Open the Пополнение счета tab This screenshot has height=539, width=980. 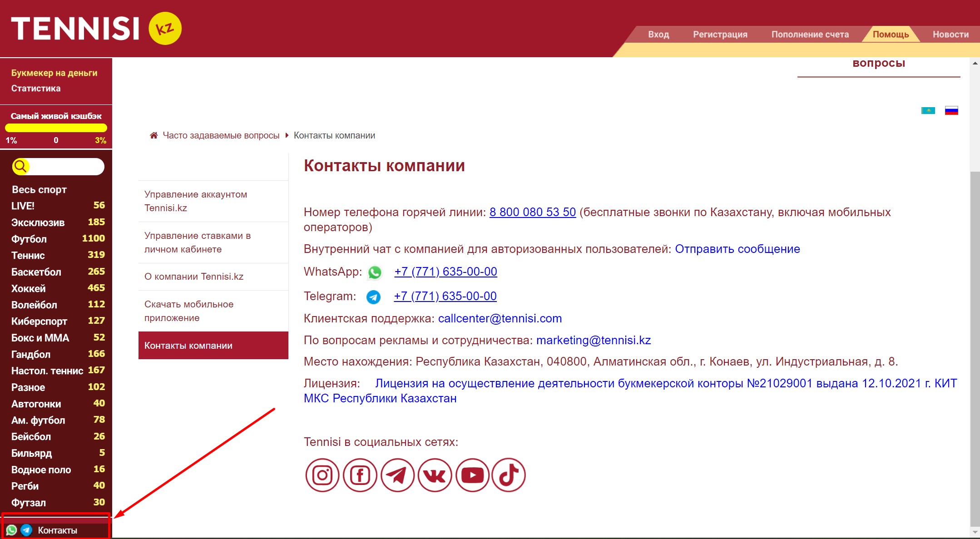pos(810,35)
